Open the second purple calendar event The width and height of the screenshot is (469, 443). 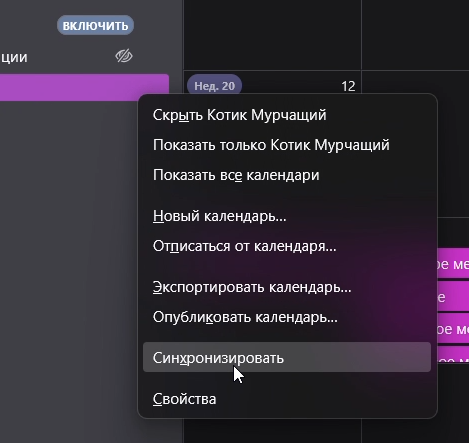[453, 296]
